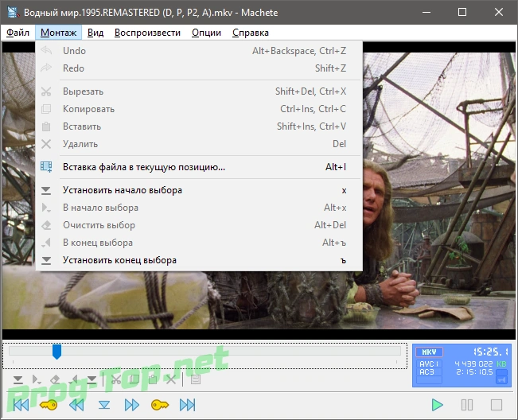Select В начало выбора entry

pyautogui.click(x=199, y=208)
